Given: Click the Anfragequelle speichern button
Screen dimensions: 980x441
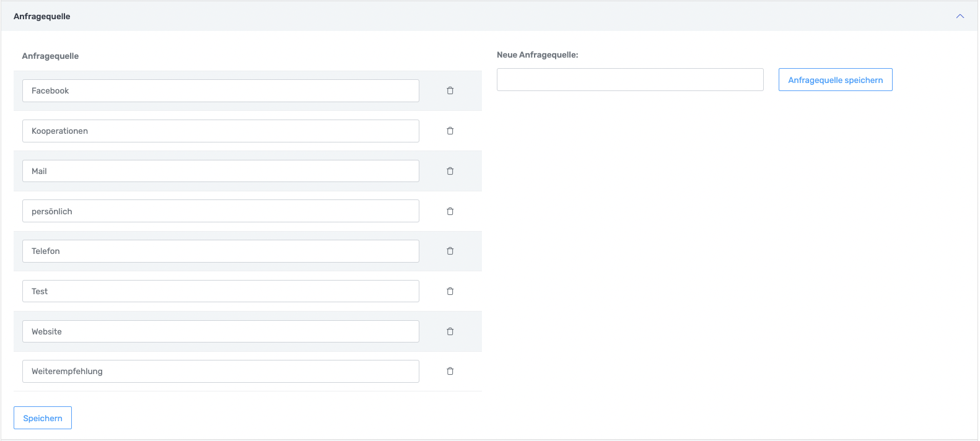Looking at the screenshot, I should [835, 80].
